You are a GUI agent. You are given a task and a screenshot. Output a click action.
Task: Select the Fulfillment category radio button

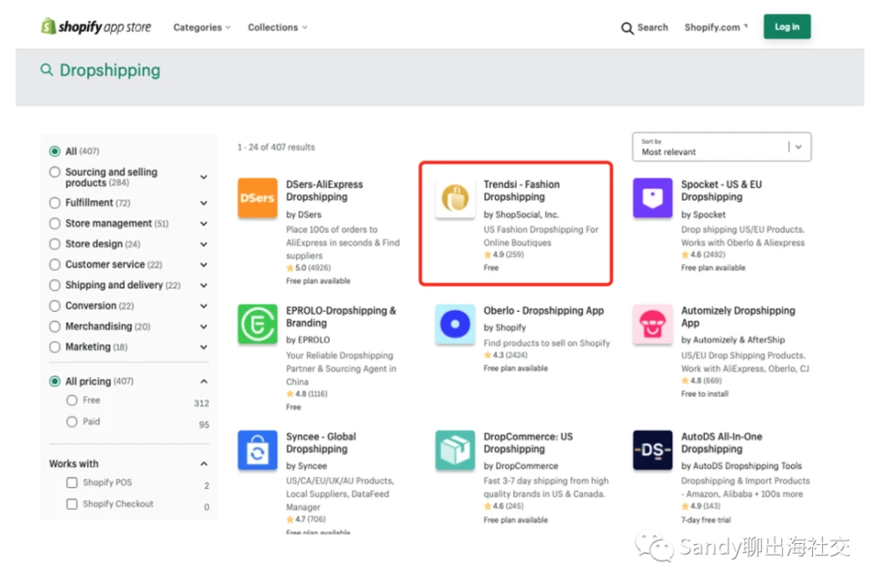54,203
